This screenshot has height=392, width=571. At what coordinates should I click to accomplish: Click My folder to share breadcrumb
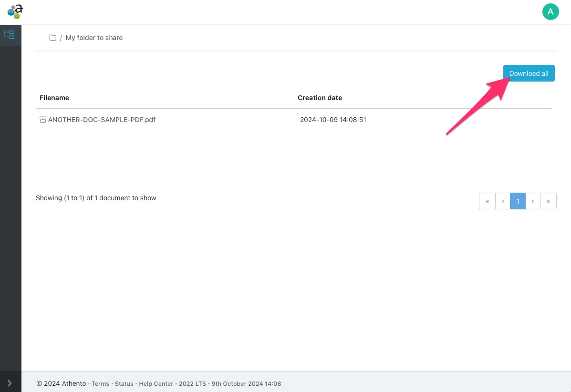tap(94, 38)
